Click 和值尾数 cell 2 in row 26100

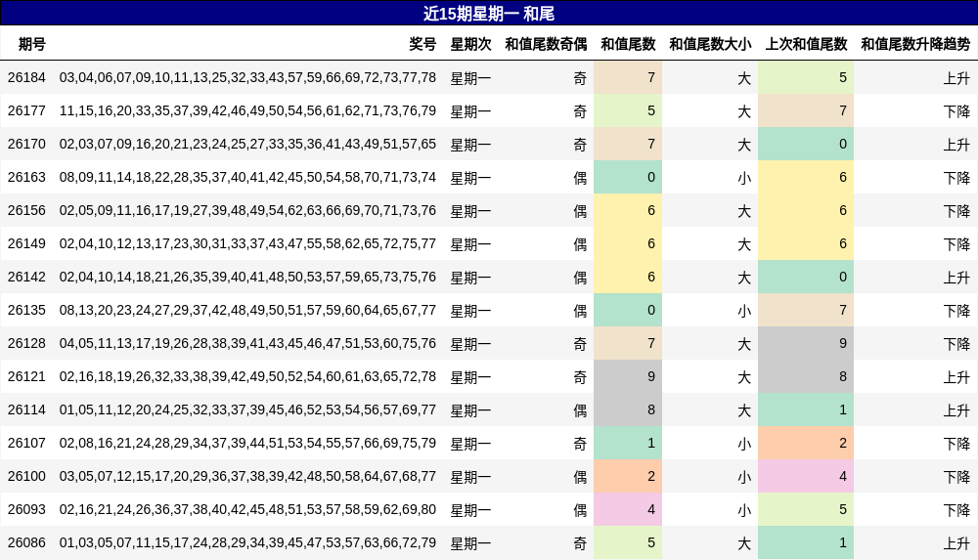pos(628,476)
